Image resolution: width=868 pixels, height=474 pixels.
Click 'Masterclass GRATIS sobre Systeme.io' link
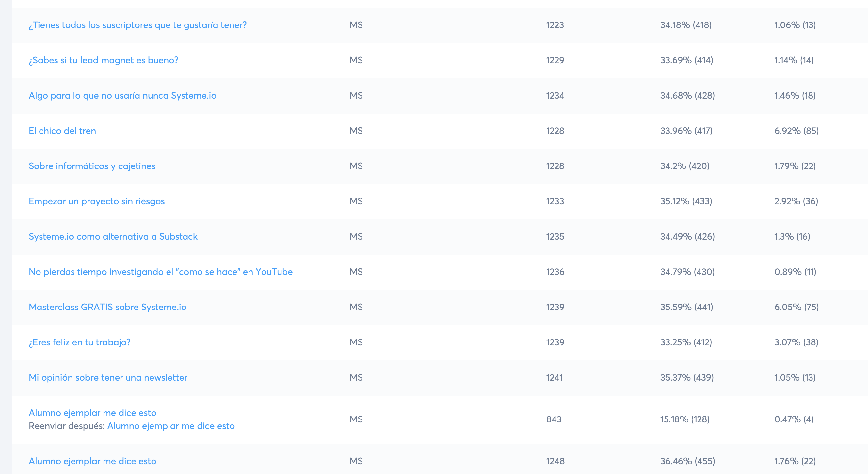point(107,307)
